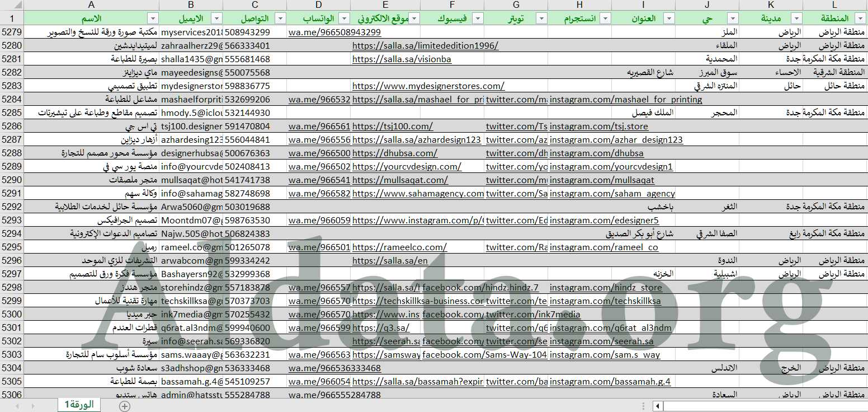Open the salla.sa/limitededition1996 link
868x412 pixels.
click(425, 46)
